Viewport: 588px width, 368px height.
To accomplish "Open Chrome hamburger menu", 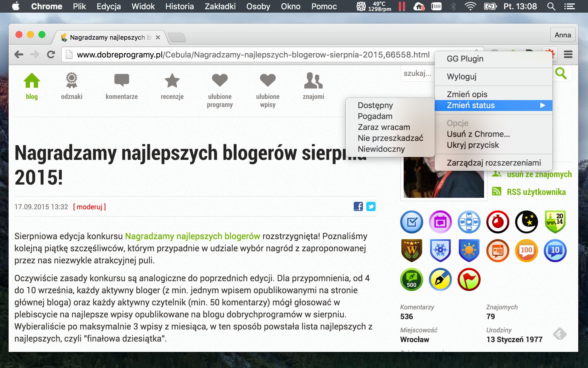I will click(568, 54).
